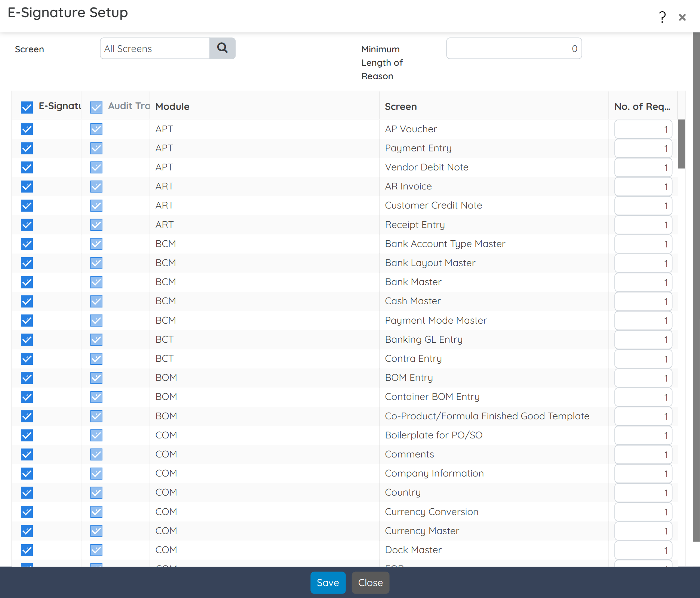Select the Minimum Length of Reason field
The width and height of the screenshot is (700, 598).
pyautogui.click(x=514, y=48)
